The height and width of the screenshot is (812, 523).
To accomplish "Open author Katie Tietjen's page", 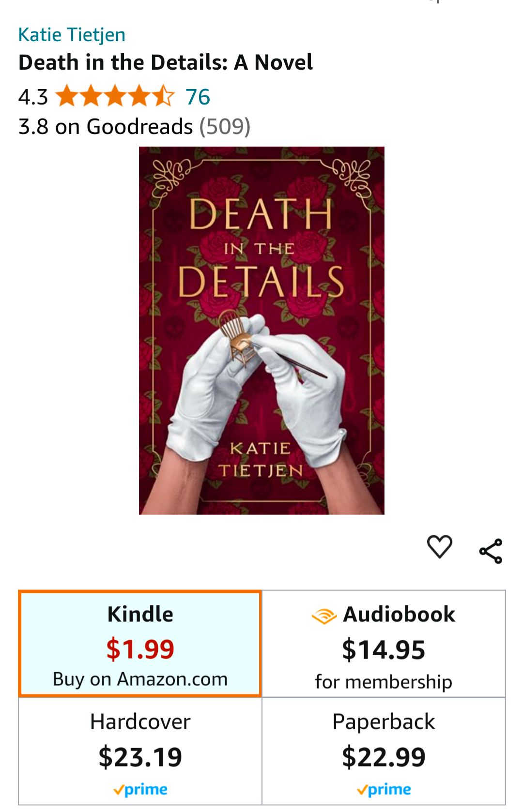I will 72,35.
